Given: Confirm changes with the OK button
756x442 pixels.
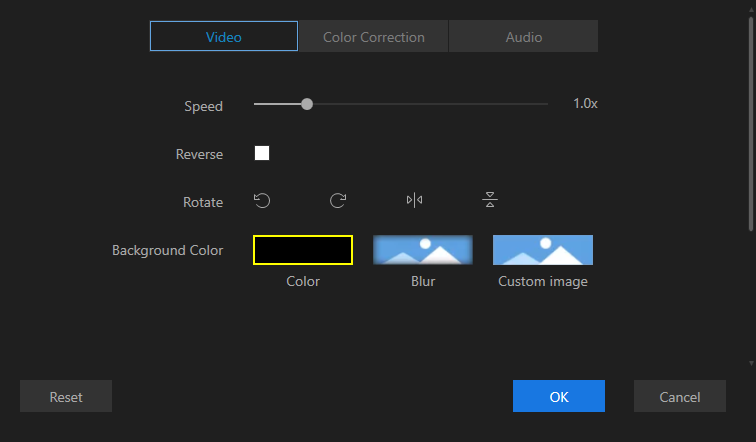Looking at the screenshot, I should 559,397.
